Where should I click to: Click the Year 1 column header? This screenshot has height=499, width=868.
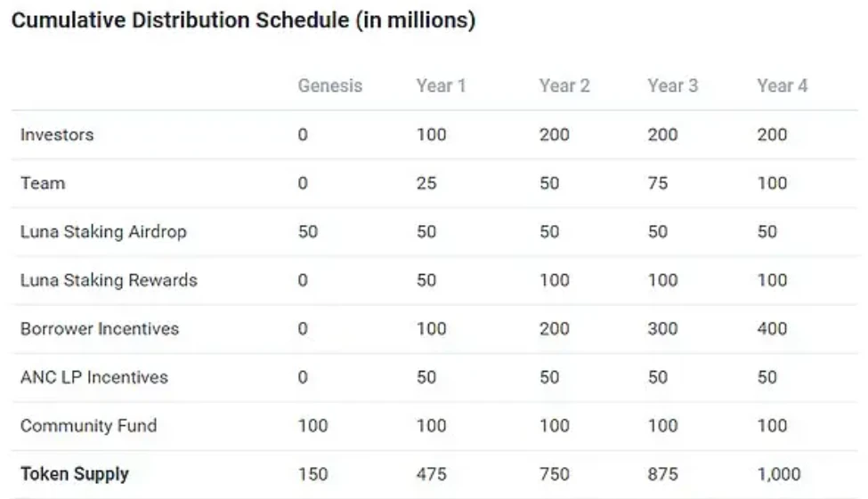point(441,86)
